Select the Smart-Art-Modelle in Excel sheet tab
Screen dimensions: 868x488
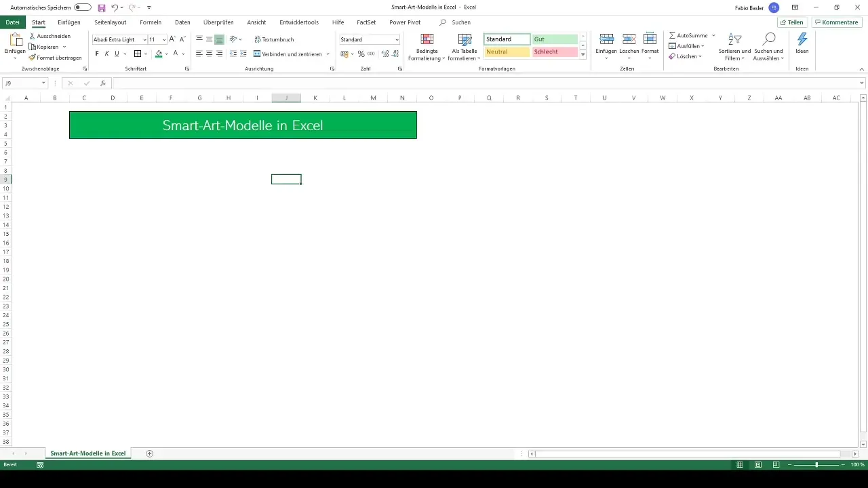88,453
